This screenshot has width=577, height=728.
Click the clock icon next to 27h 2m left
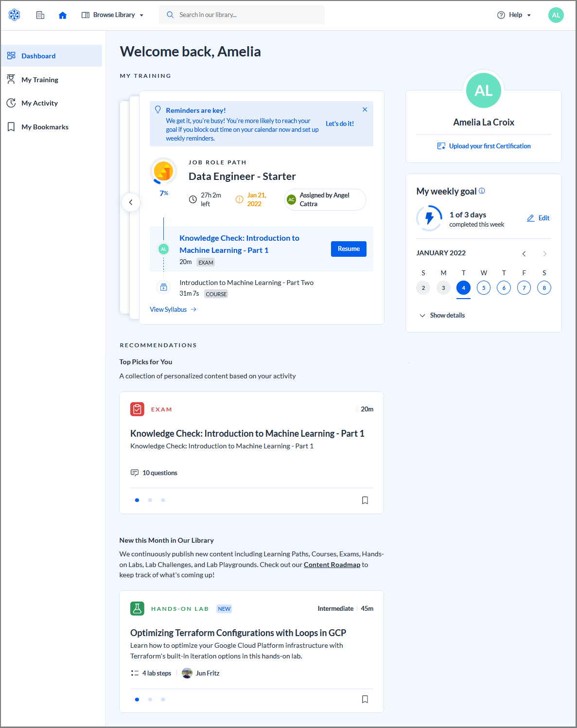click(x=193, y=199)
